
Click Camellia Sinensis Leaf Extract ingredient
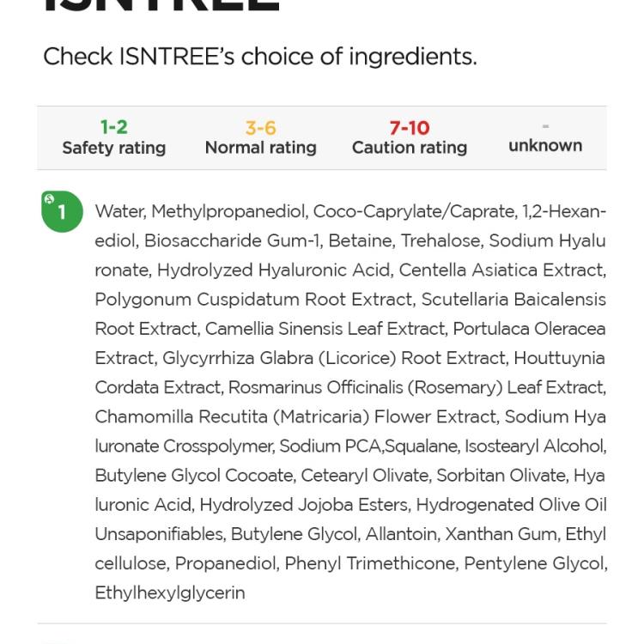pyautogui.click(x=325, y=329)
